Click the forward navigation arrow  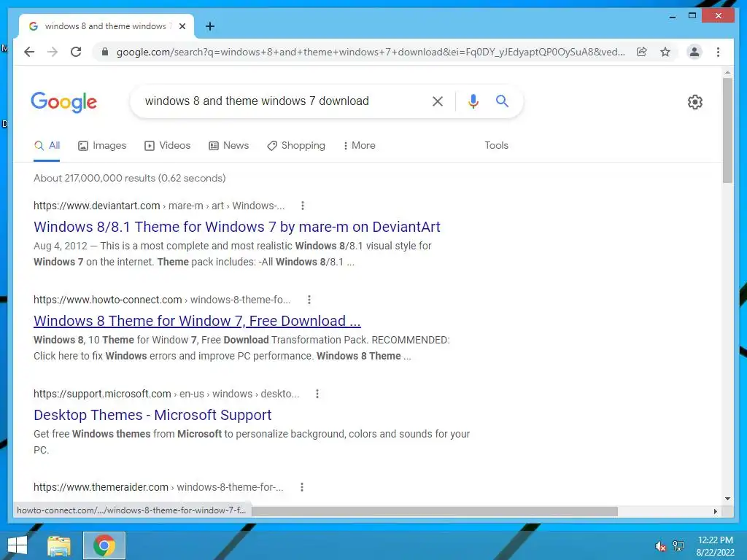click(53, 52)
